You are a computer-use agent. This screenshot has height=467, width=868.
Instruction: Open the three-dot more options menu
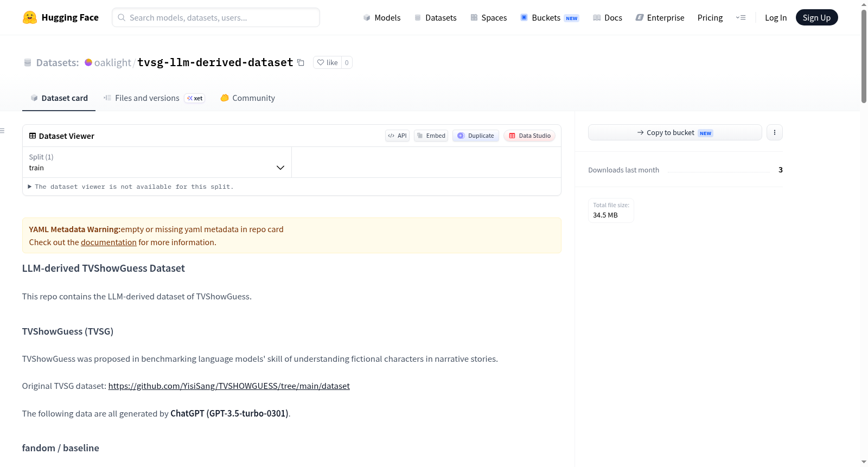click(x=775, y=132)
